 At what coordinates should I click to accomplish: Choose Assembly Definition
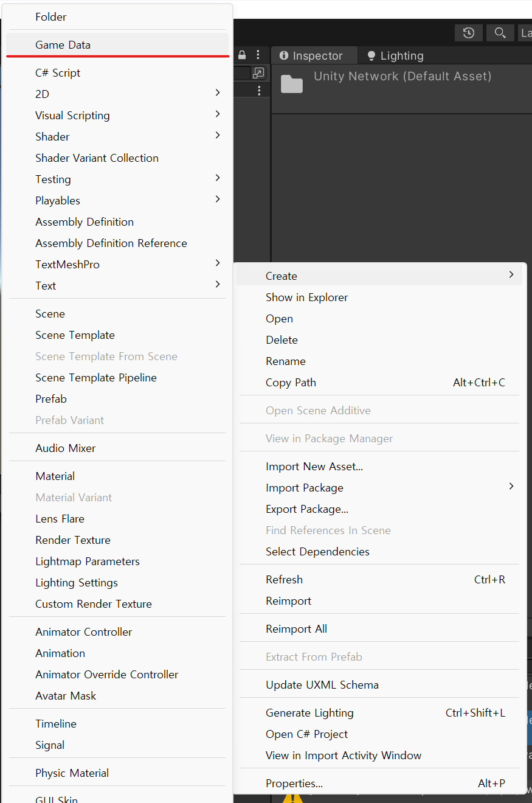coord(117,222)
